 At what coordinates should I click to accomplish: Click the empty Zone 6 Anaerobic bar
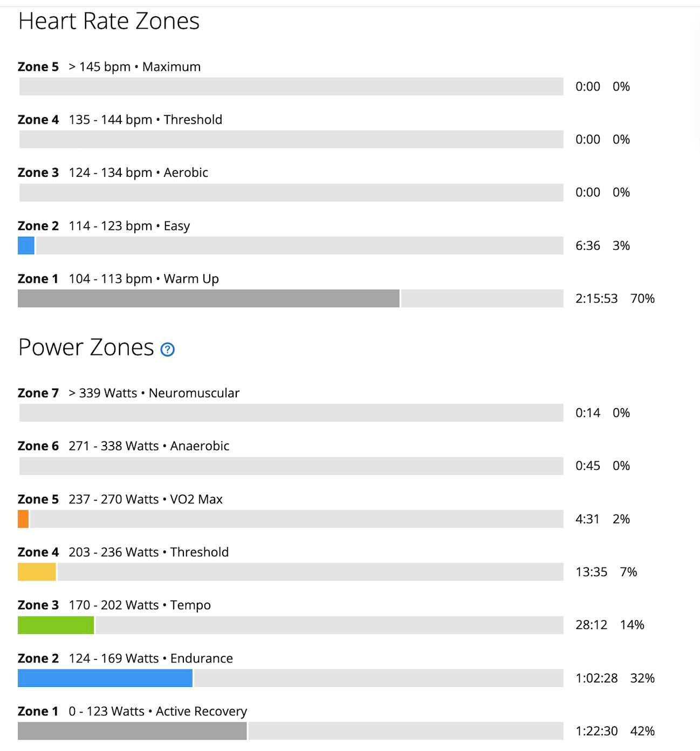point(291,466)
